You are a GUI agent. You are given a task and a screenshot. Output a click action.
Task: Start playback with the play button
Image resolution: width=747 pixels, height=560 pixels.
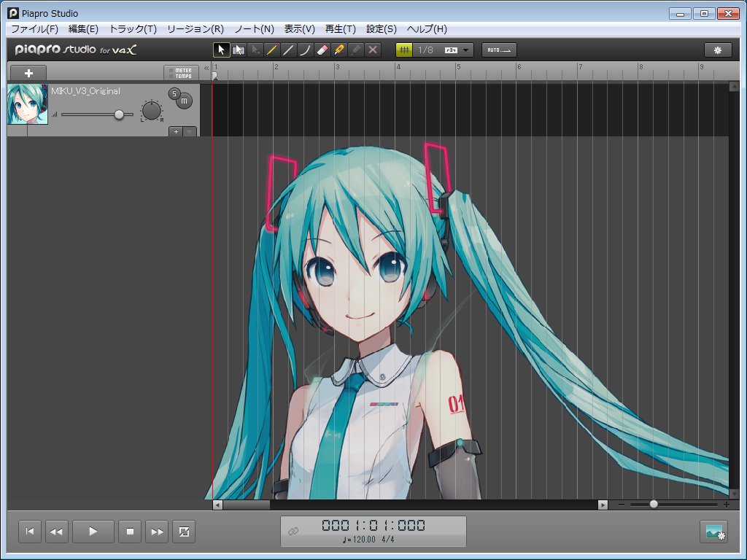[x=93, y=532]
